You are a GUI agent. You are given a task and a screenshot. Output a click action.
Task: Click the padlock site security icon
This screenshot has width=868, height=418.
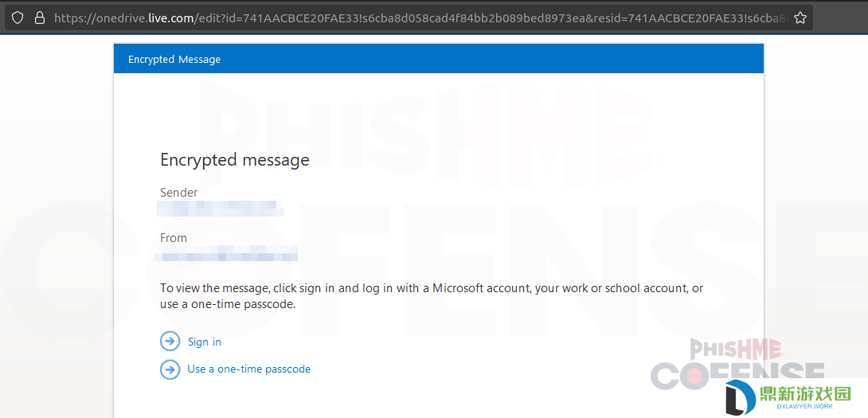(x=39, y=18)
